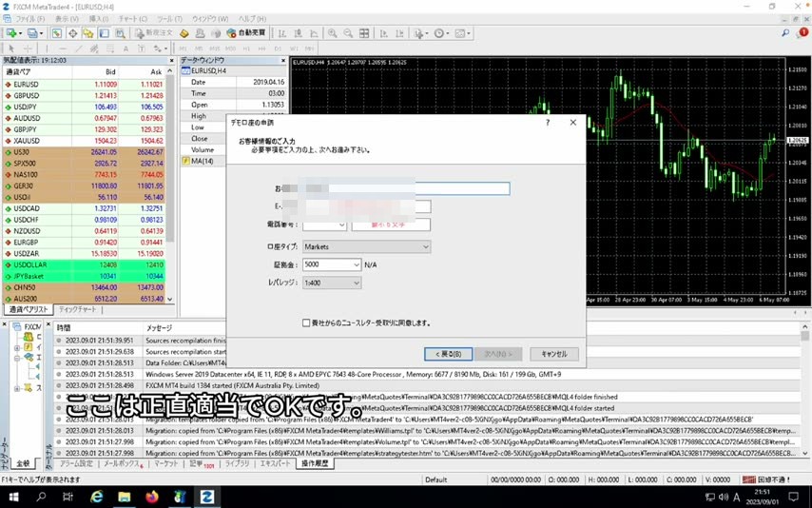Click the zoom out magnifier icon
This screenshot has height=508, width=812.
pos(349,33)
